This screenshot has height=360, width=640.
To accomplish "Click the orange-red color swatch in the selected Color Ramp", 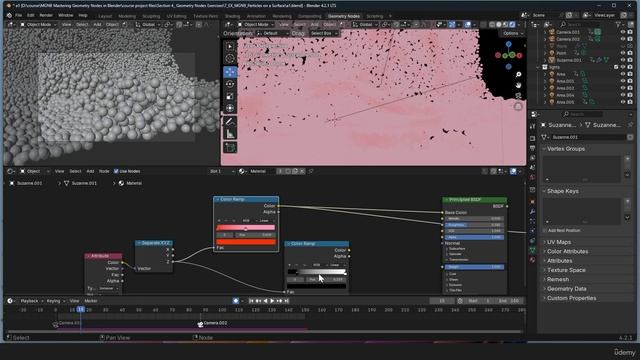I will click(x=246, y=242).
